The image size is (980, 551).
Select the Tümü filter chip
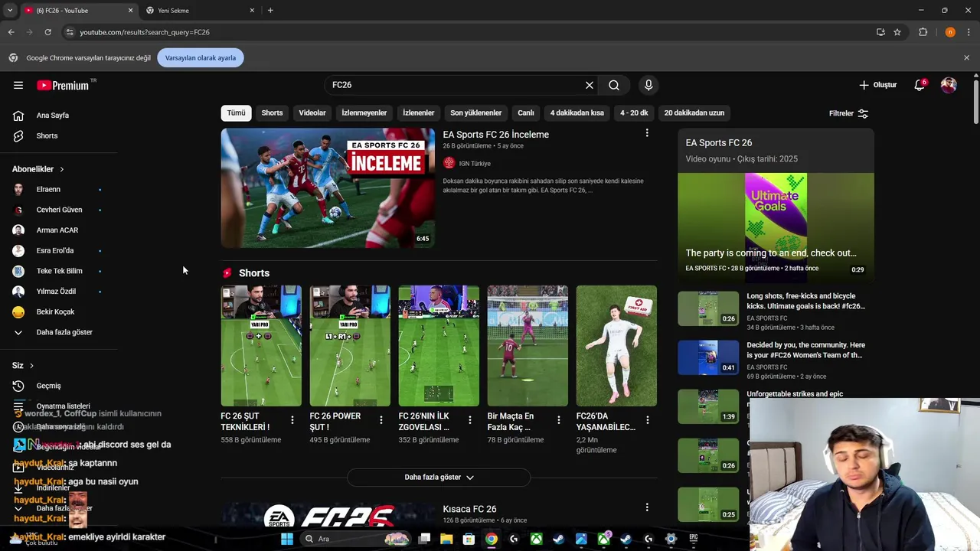(x=237, y=112)
